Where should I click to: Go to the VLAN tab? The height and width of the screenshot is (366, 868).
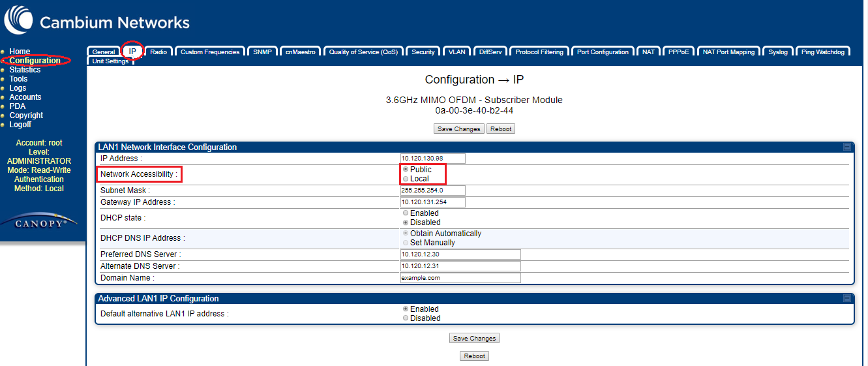(456, 52)
